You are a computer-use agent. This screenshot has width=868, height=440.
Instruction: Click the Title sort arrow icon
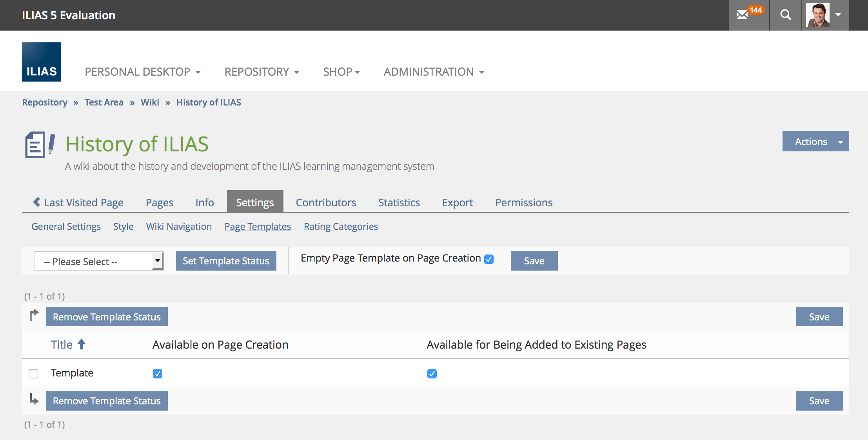point(82,344)
